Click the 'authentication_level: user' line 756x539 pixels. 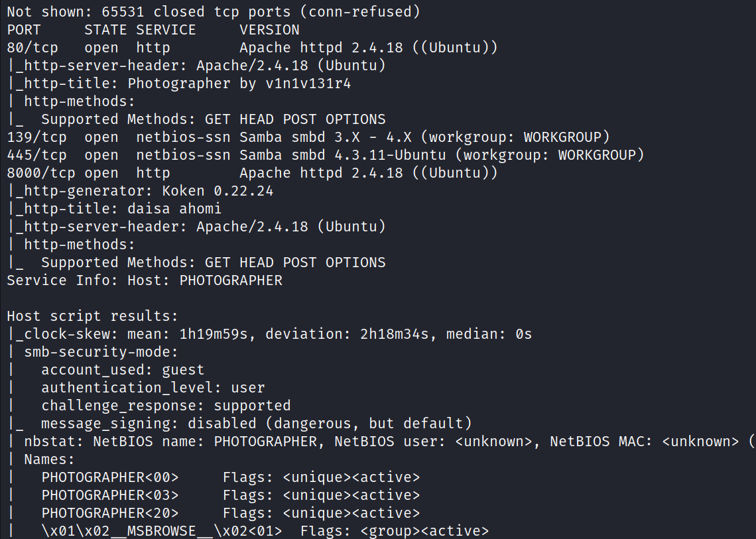pos(153,388)
